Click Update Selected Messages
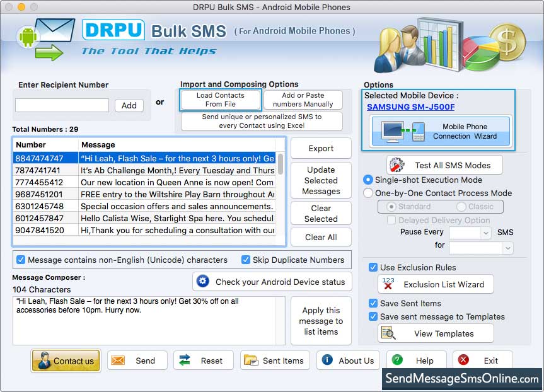The image size is (544, 392). (x=321, y=180)
